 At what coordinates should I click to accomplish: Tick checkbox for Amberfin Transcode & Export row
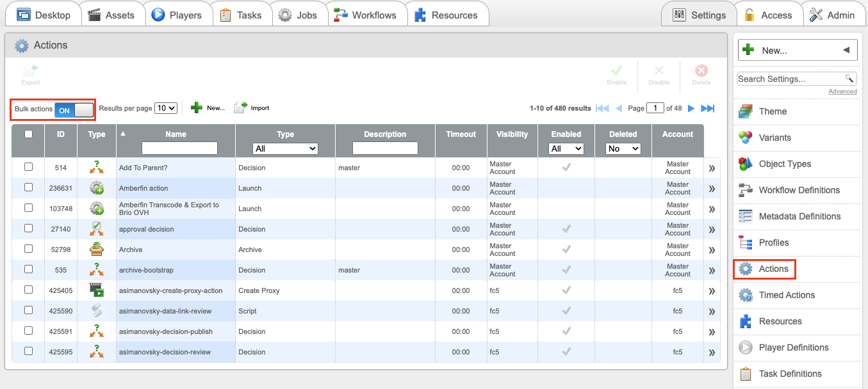tap(28, 208)
